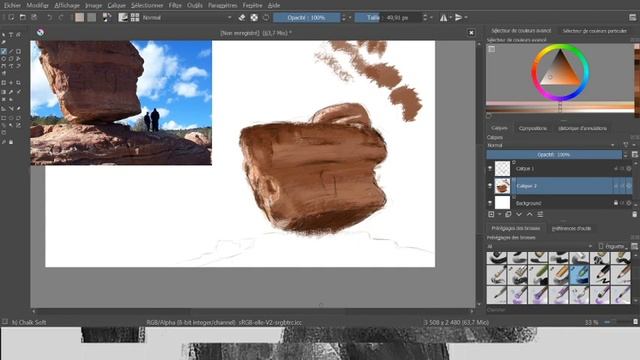Open dropdown arrow next to Taille slider
Image resolution: width=640 pixels, height=360 pixels.
tap(431, 18)
